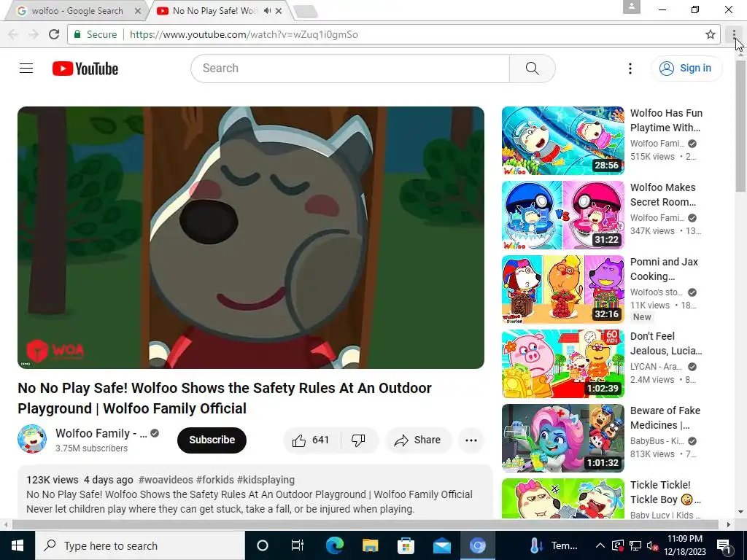This screenshot has height=560, width=747.
Task: Click Wolfoo Has Fun Playtime title text
Action: 666,120
